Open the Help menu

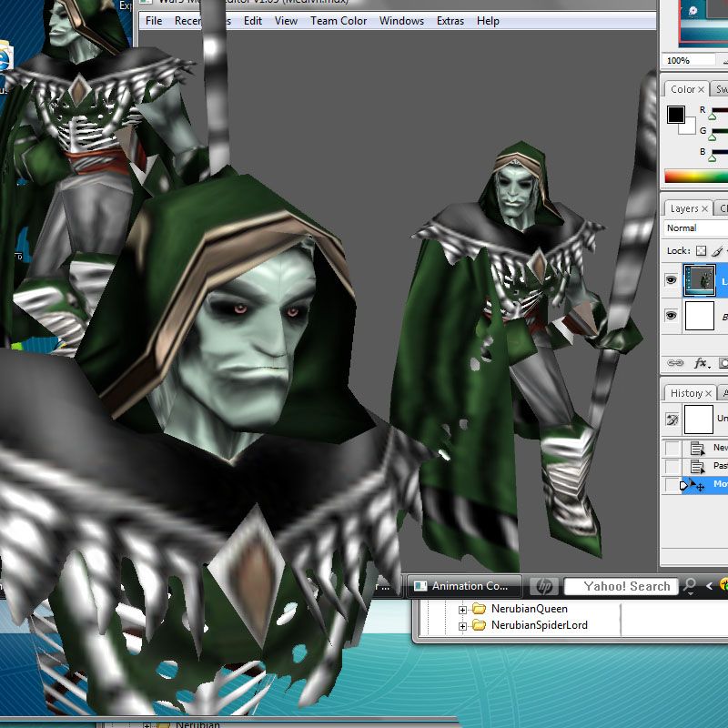[x=488, y=21]
